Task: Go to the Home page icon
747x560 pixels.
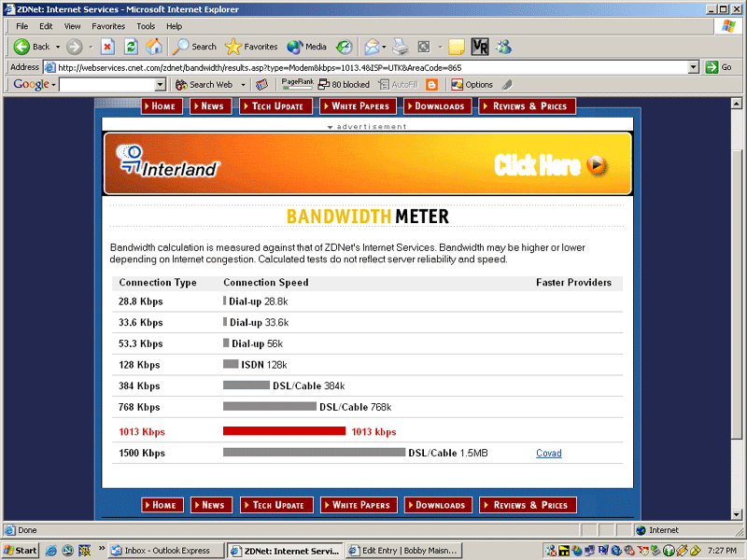Action: pyautogui.click(x=154, y=47)
